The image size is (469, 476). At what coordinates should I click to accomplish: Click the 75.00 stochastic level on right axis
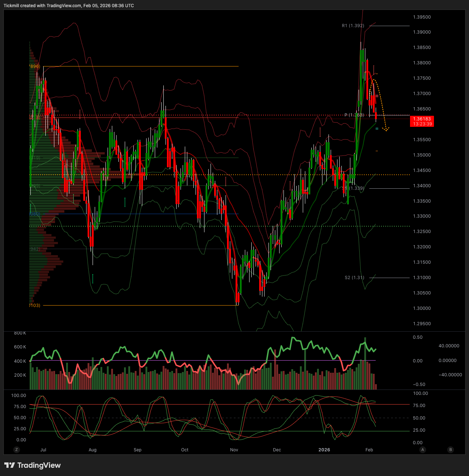pos(419,406)
